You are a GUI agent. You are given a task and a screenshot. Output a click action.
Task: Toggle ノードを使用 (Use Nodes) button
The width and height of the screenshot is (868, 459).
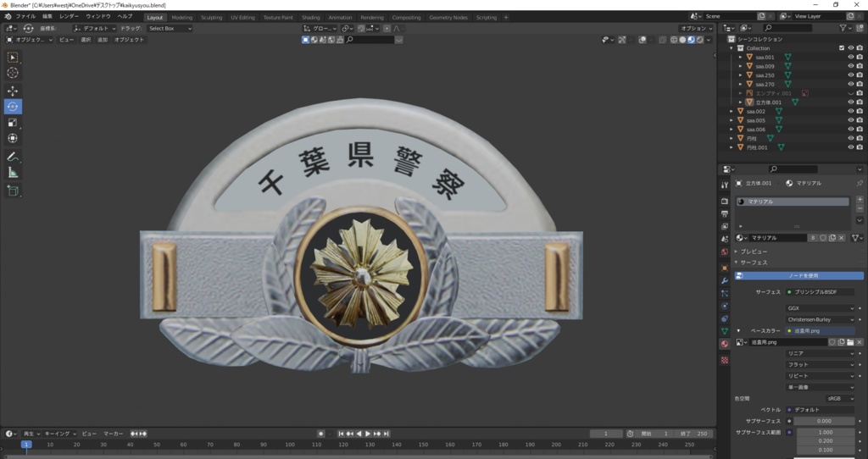[x=798, y=275]
